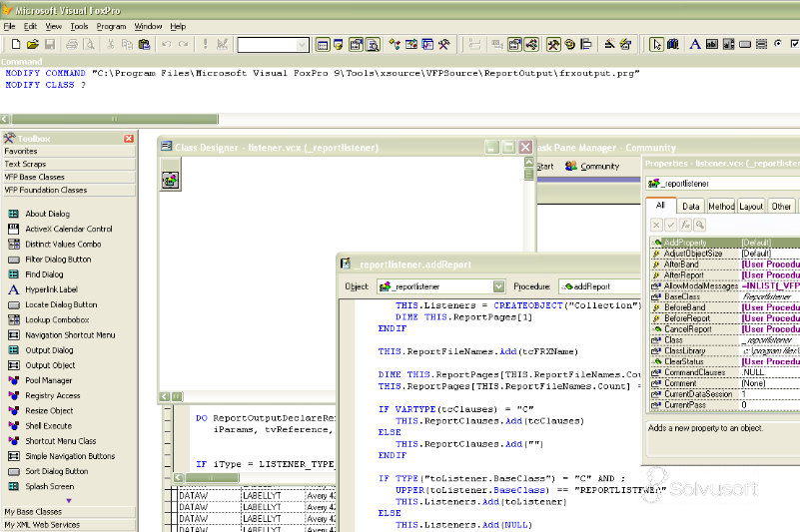Image resolution: width=800 pixels, height=532 pixels.
Task: Select the Command Group control tool
Action: [x=762, y=44]
